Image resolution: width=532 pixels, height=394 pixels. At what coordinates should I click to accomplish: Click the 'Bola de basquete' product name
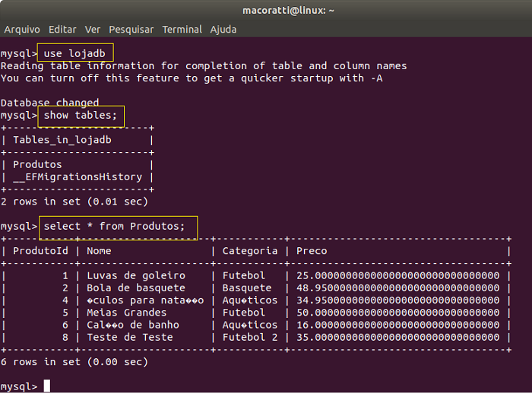[136, 288]
